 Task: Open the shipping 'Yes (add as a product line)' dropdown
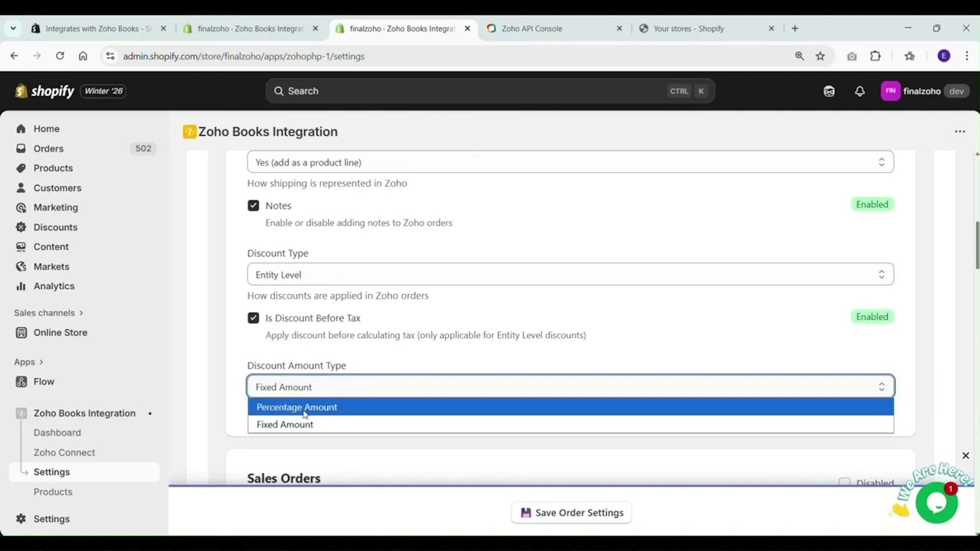point(570,162)
